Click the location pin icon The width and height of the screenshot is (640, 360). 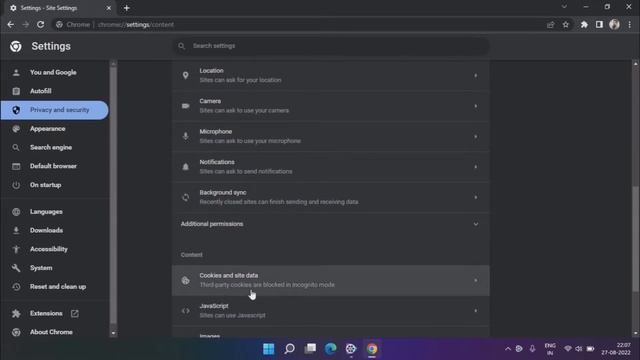point(186,76)
